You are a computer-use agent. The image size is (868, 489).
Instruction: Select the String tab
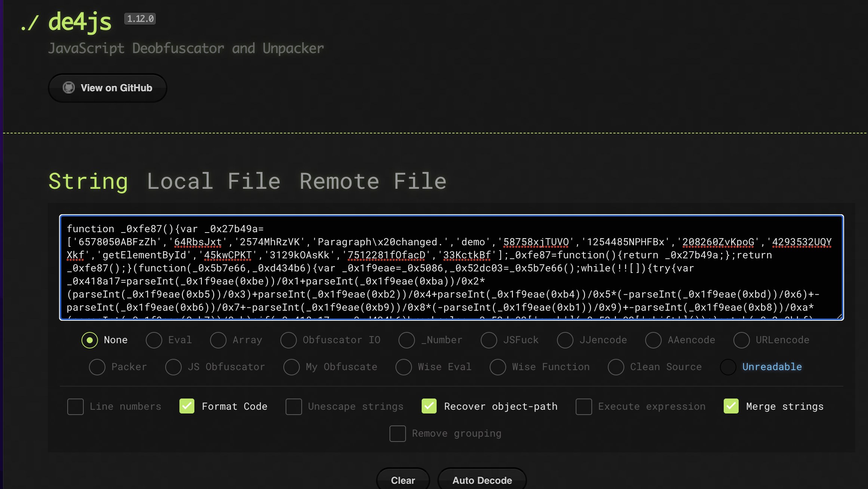click(x=88, y=181)
